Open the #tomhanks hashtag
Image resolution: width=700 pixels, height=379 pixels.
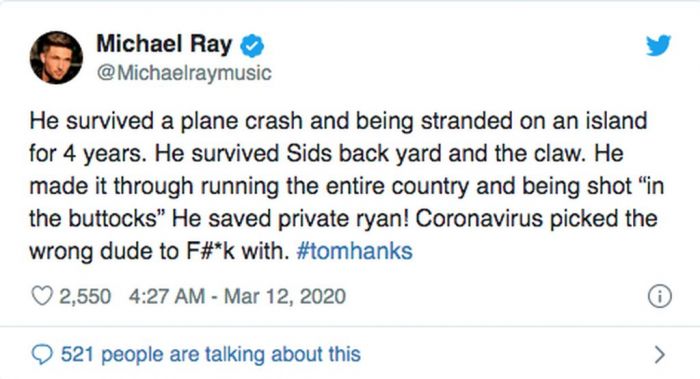(354, 251)
